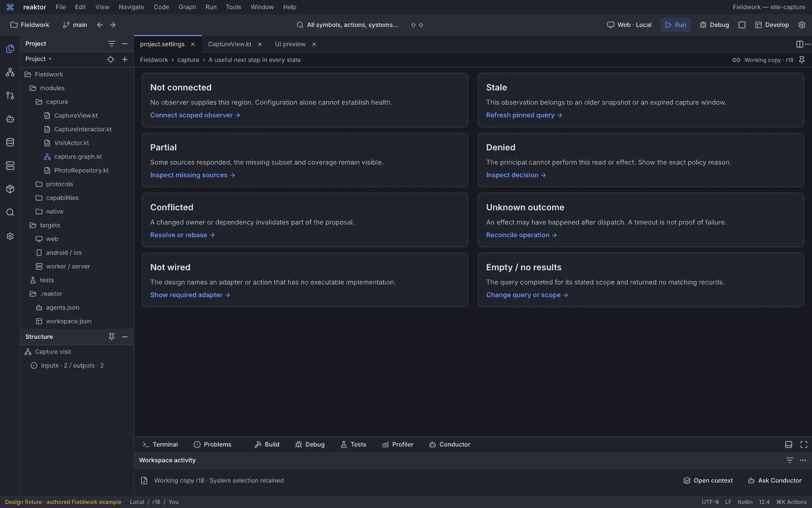Viewport: 812px width, 508px height.
Task: Click the stop square toolbar icon
Action: (742, 25)
